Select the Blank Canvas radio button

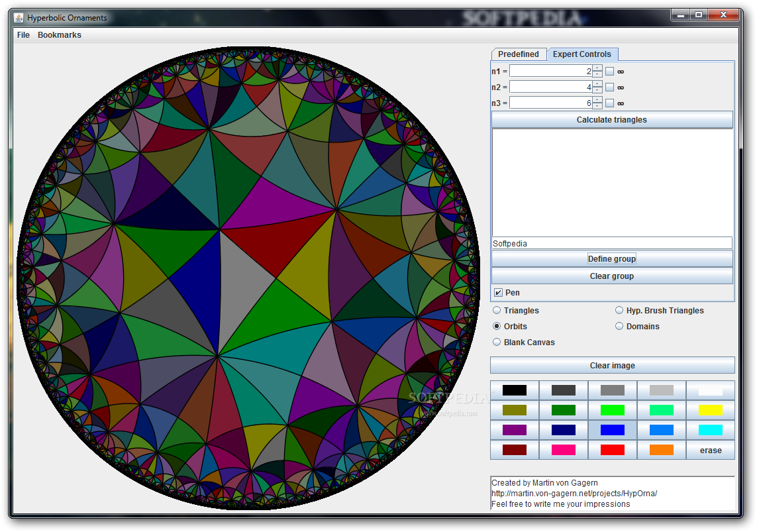click(x=497, y=342)
